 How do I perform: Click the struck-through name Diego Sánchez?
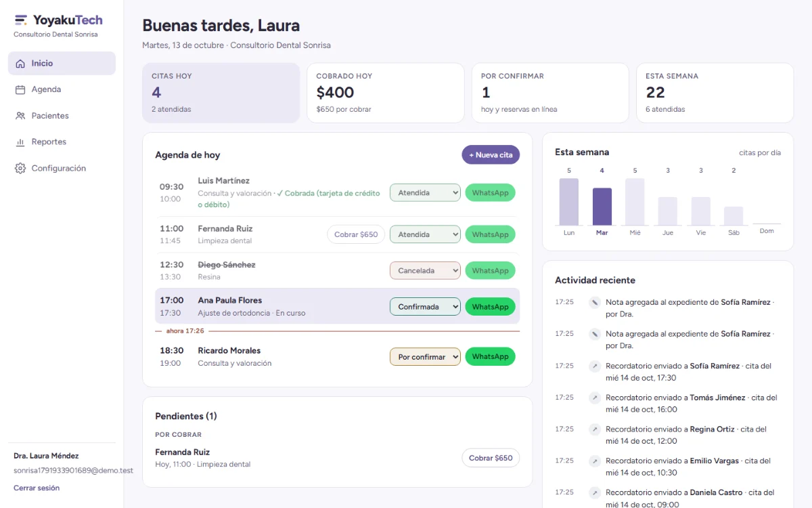227,265
